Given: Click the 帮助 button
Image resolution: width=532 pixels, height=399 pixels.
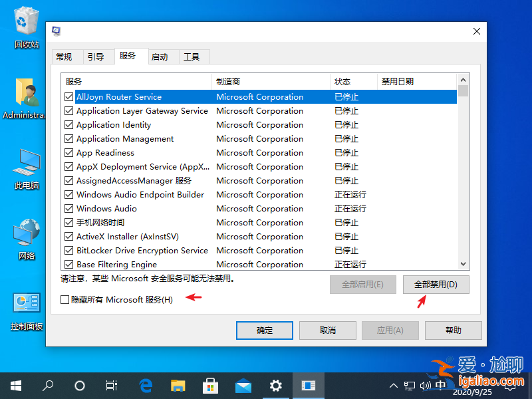Looking at the screenshot, I should (x=453, y=330).
